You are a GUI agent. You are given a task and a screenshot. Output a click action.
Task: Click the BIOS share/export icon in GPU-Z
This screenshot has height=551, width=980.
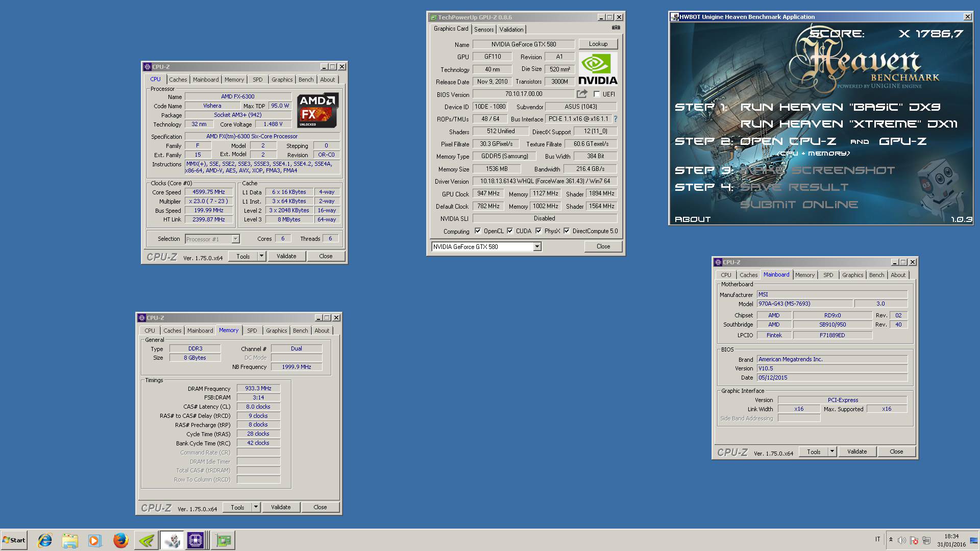[x=582, y=94]
